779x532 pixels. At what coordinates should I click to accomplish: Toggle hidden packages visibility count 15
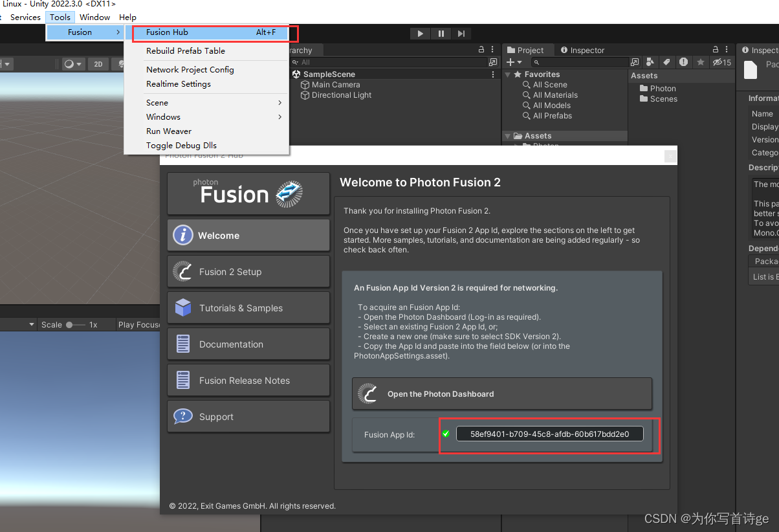[721, 62]
